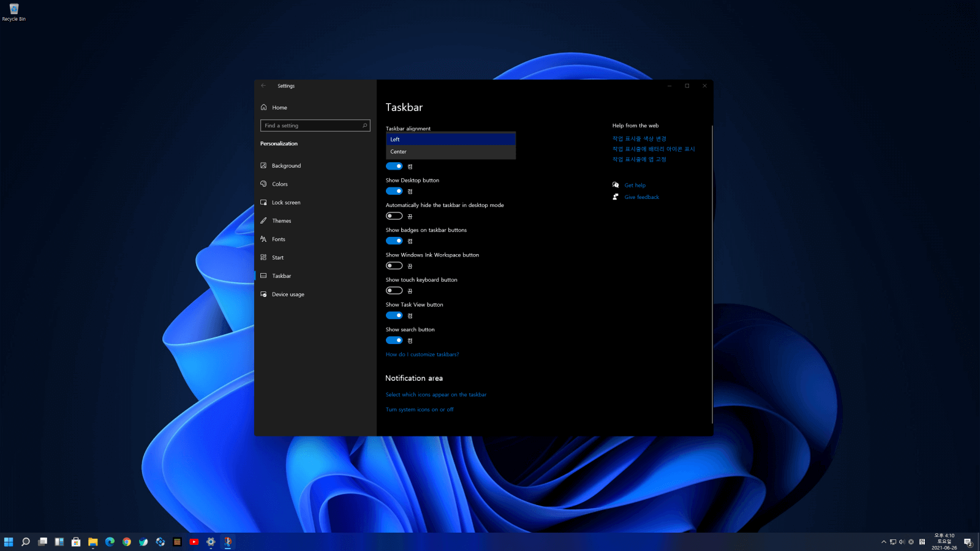This screenshot has height=551, width=980.
Task: Click the Show desktop sliver at taskbar end
Action: (x=978, y=542)
